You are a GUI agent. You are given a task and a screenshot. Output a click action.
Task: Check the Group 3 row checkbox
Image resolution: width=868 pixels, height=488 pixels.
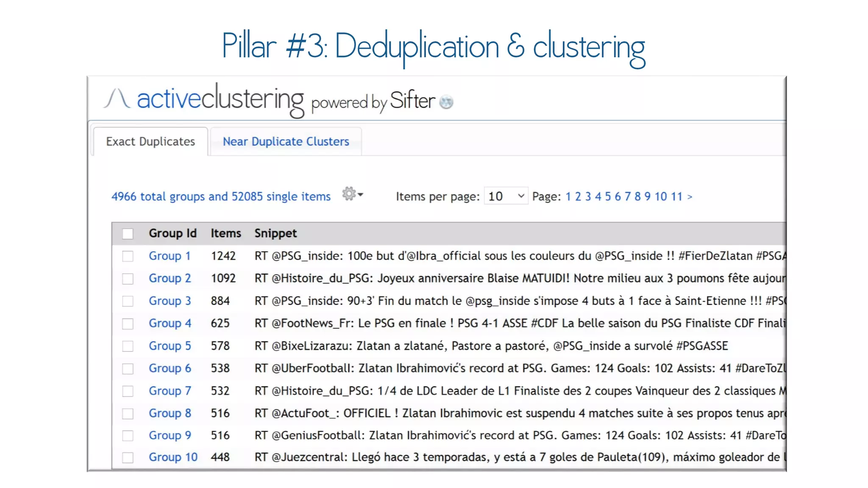[128, 301]
